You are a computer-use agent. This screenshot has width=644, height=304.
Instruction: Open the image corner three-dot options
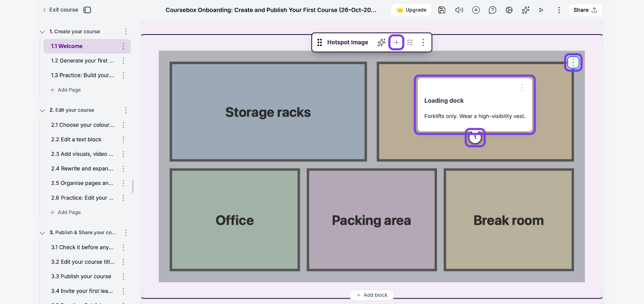[x=573, y=62]
